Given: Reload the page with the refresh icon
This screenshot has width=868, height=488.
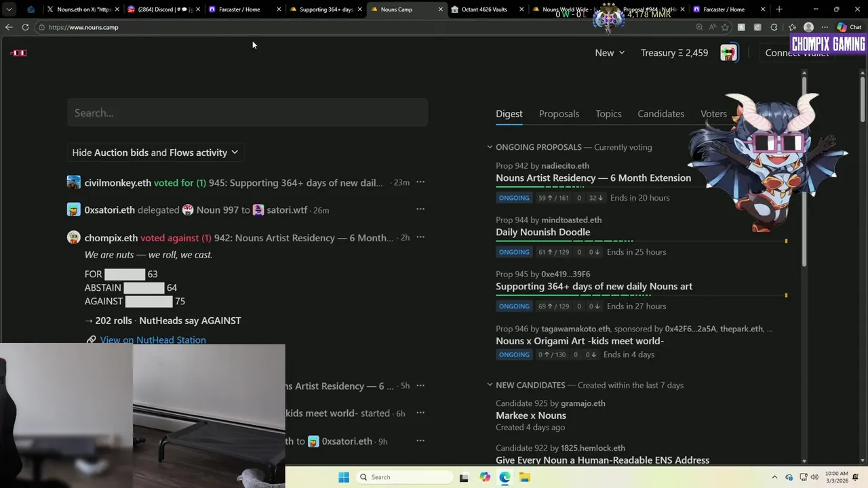Looking at the screenshot, I should click(x=25, y=27).
